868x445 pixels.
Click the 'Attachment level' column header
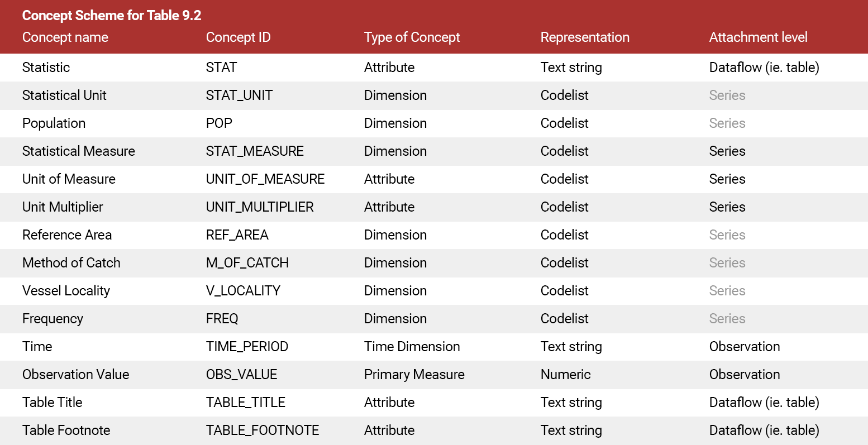(x=758, y=37)
